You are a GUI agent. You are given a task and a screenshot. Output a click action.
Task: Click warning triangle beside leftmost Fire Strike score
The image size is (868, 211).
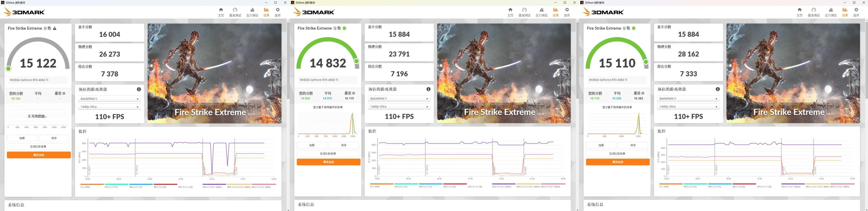click(x=55, y=29)
